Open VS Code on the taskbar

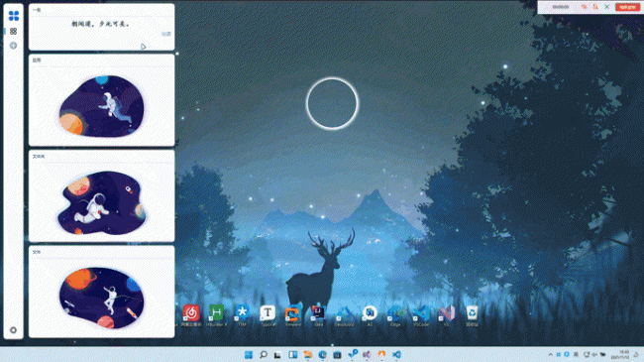click(x=396, y=355)
